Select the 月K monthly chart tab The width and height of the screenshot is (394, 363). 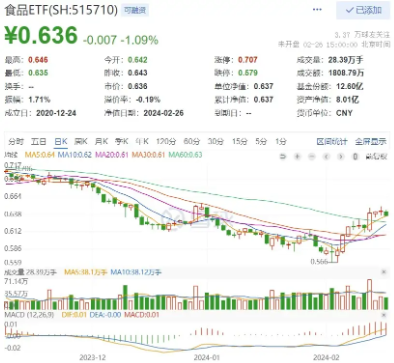pos(101,142)
